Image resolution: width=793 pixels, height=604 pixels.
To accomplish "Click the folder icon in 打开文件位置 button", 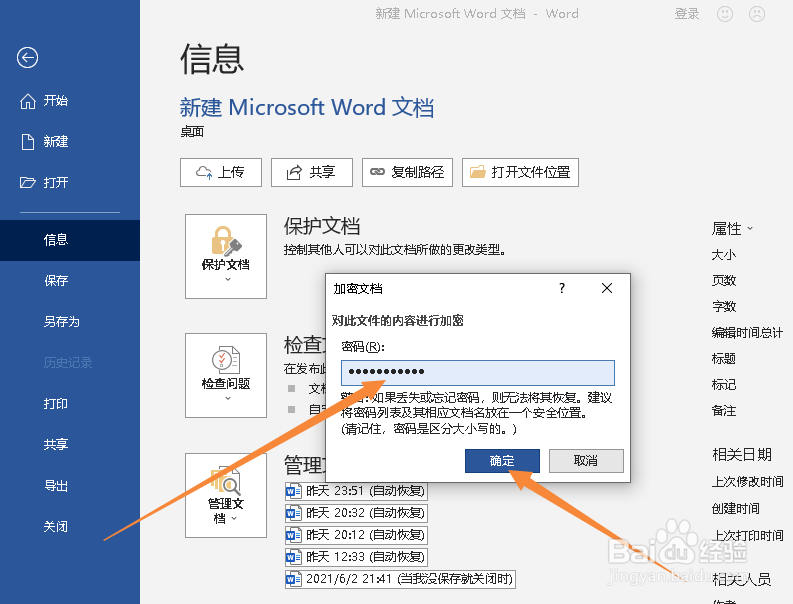I will click(x=478, y=172).
